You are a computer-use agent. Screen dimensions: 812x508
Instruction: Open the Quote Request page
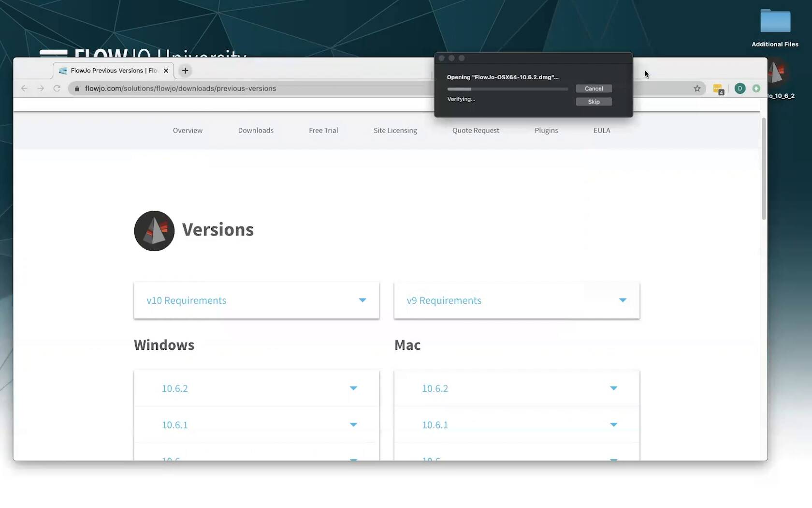point(476,131)
